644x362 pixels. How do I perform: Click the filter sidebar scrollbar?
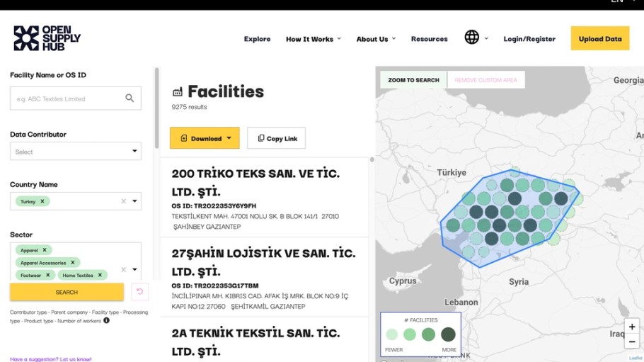click(x=156, y=108)
